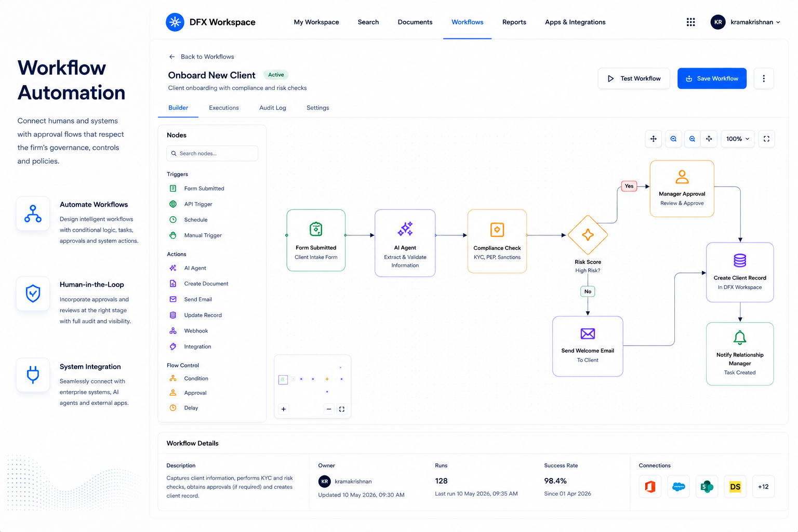Open the Reports menu item
Screen dimensions: 798x532
point(514,22)
